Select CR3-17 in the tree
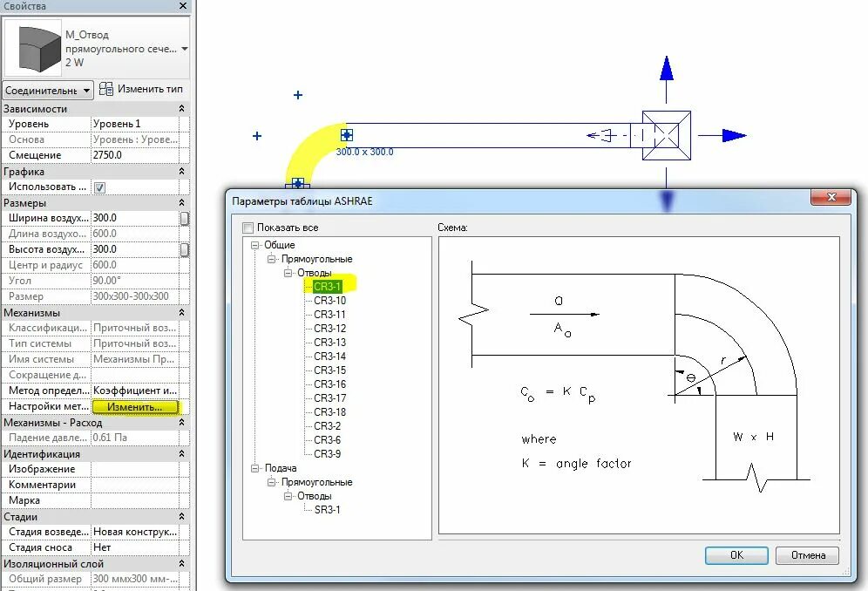This screenshot has height=591, width=868. (x=330, y=397)
